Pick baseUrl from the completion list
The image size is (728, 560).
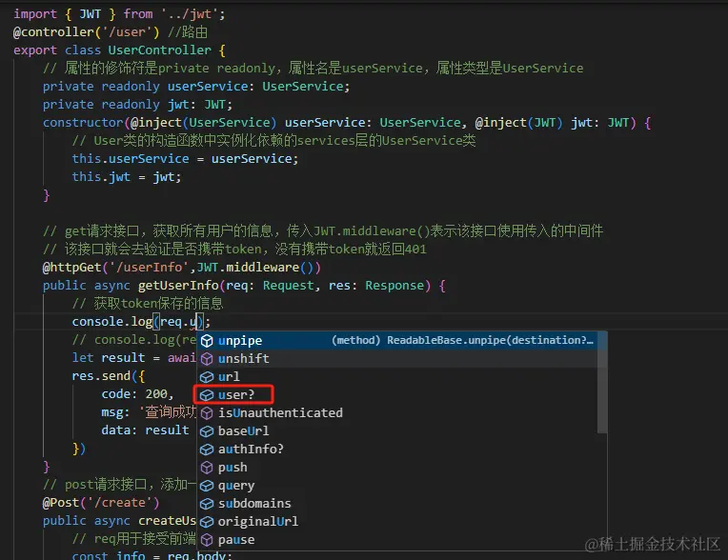click(398, 431)
